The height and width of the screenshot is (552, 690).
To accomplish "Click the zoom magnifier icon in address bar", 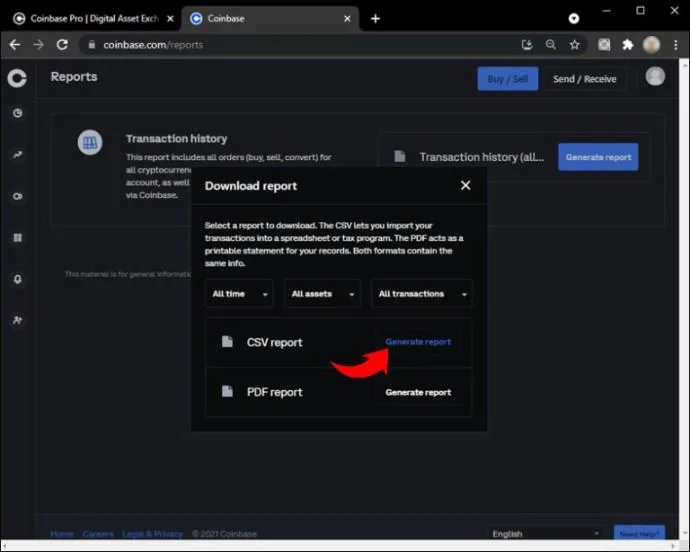I will pos(551,44).
